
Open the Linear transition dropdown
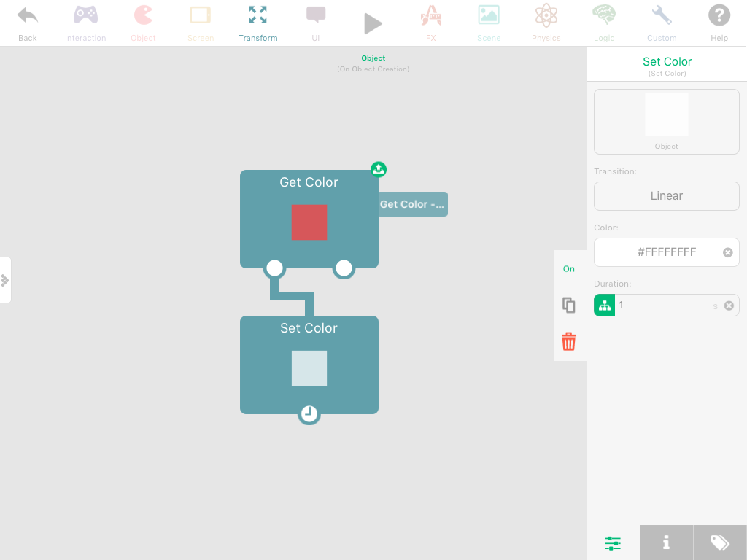tap(666, 196)
